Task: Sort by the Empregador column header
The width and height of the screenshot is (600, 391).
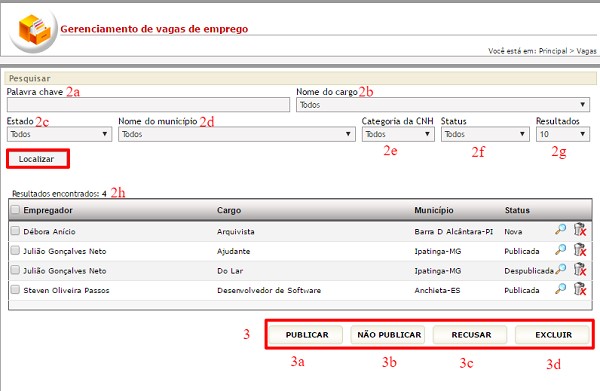Action: [48, 210]
